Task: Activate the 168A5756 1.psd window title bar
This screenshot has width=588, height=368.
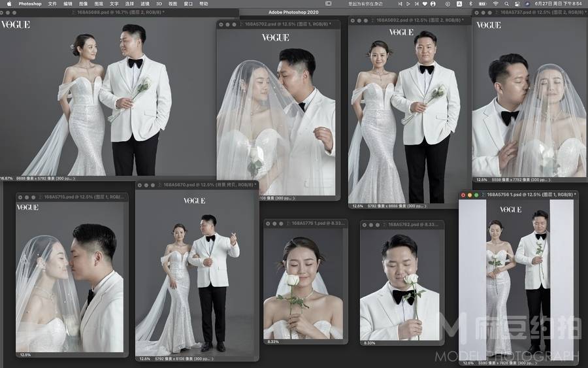Action: (518, 195)
